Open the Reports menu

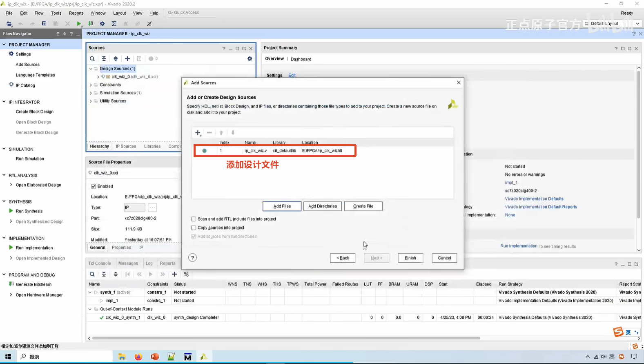coord(76,13)
